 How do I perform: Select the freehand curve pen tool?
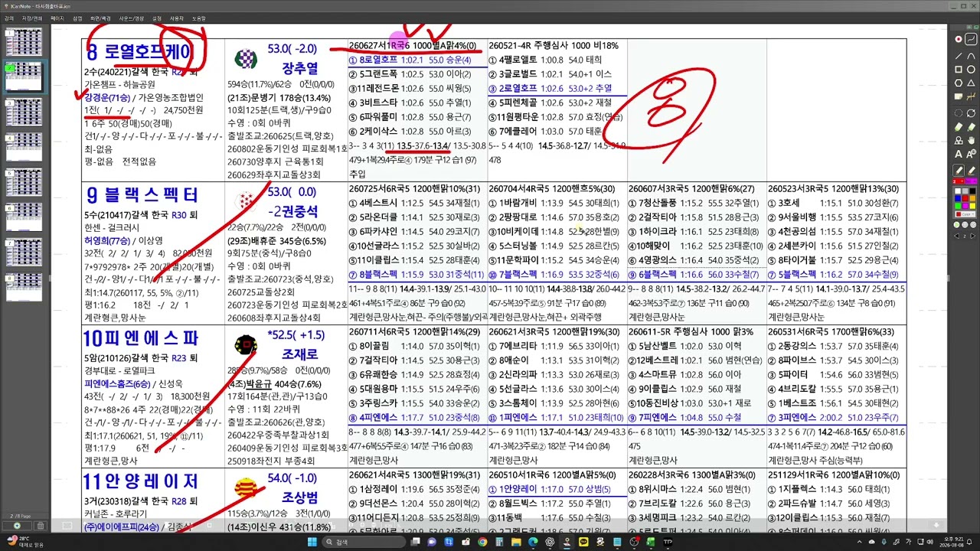[972, 39]
